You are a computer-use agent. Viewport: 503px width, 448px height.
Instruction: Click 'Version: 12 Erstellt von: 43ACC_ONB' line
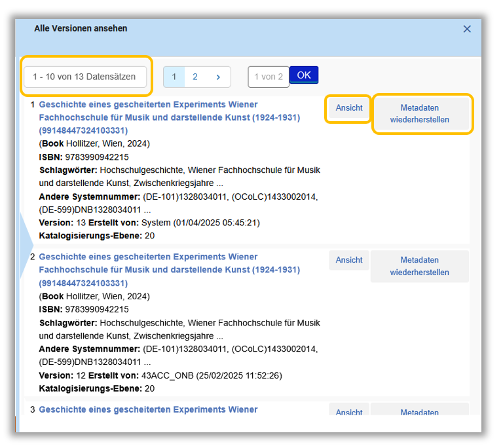(x=160, y=375)
